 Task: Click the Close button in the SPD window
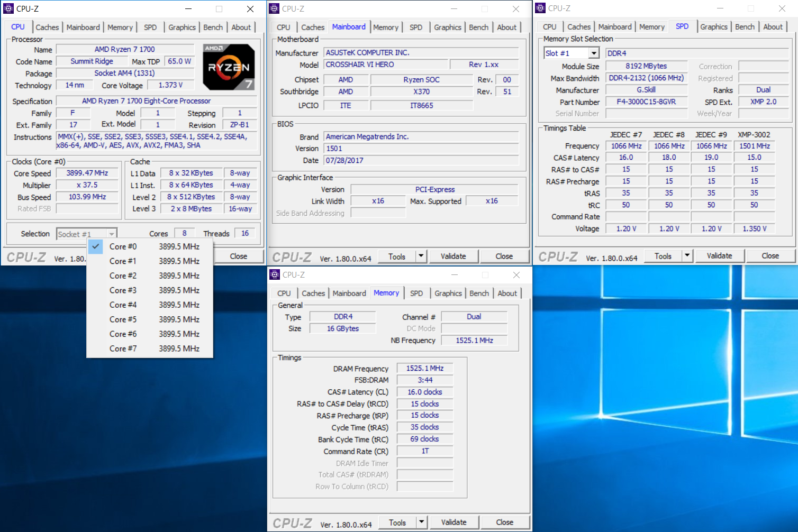pos(770,256)
